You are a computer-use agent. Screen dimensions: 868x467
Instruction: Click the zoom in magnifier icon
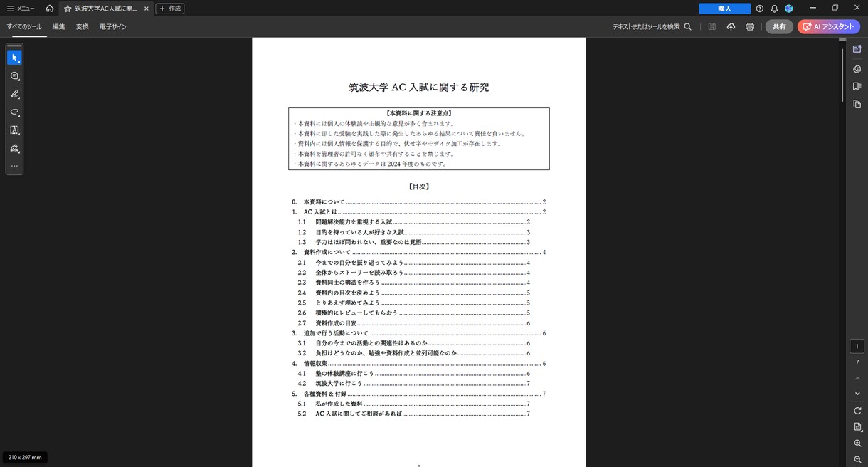tap(857, 443)
